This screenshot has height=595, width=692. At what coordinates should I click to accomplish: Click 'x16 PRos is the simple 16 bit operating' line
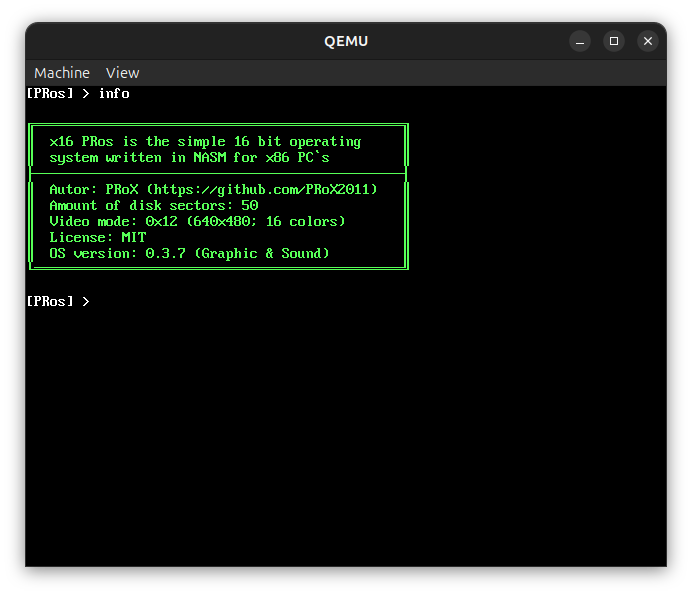(205, 142)
